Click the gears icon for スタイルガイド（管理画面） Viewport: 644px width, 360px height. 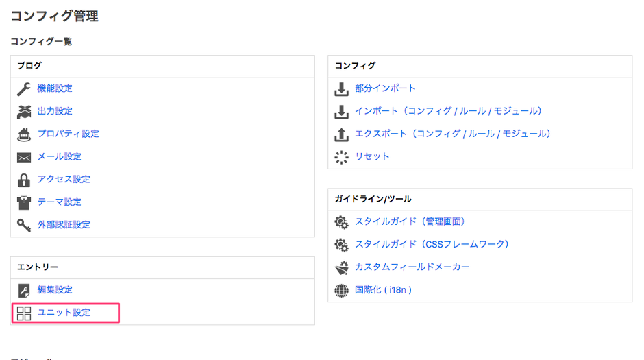click(341, 222)
